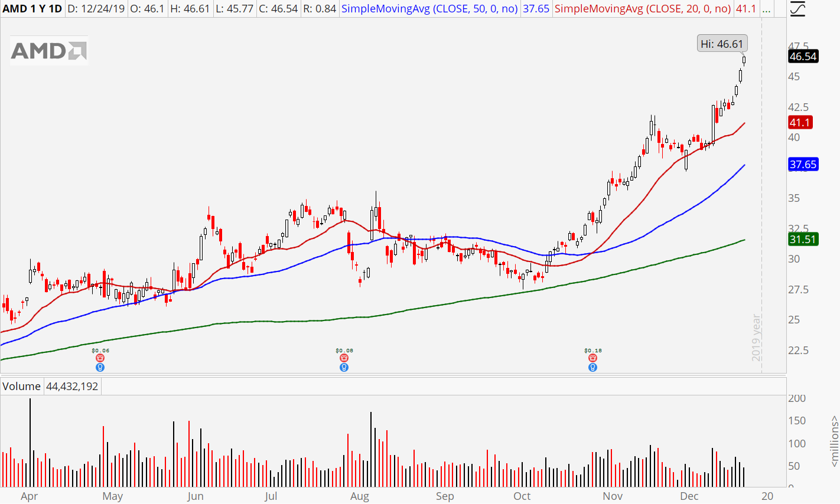
Task: Click the 27.5 price axis label
Action: click(x=798, y=290)
